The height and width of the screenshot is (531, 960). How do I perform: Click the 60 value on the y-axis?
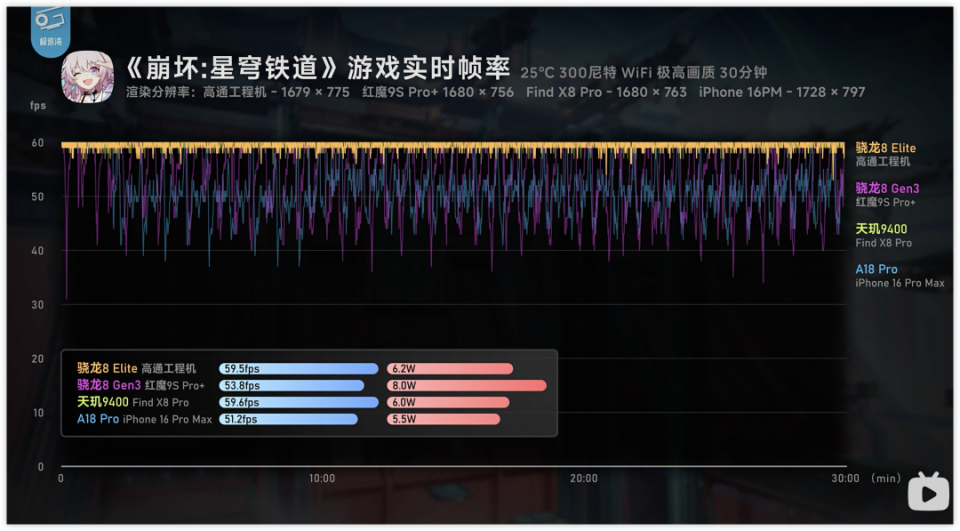pyautogui.click(x=37, y=143)
